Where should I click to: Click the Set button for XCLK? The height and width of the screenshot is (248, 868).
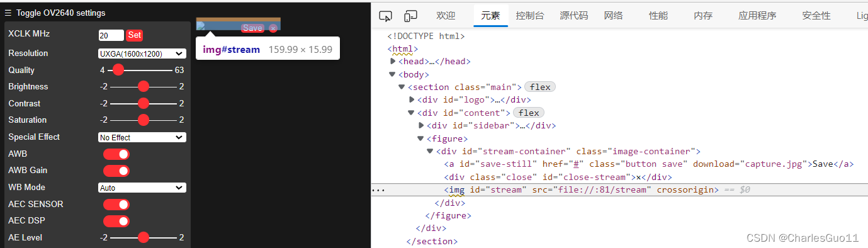(x=135, y=35)
